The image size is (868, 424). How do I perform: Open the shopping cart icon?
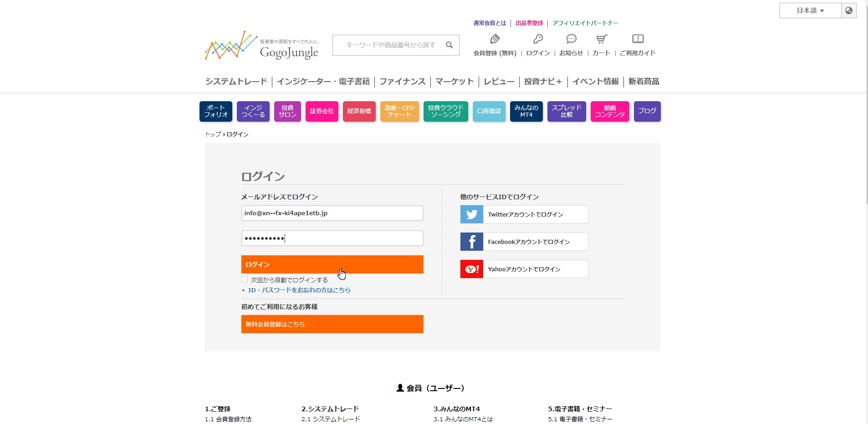[602, 39]
